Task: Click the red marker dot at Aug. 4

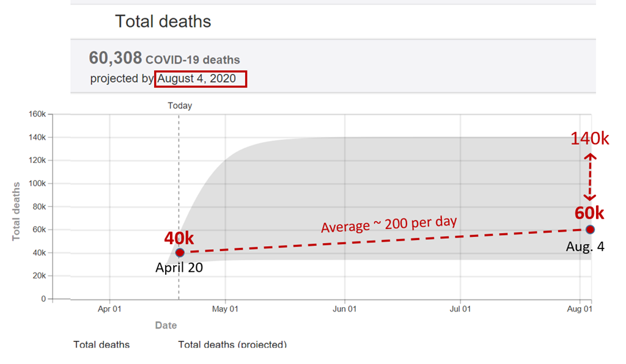Action: (590, 229)
